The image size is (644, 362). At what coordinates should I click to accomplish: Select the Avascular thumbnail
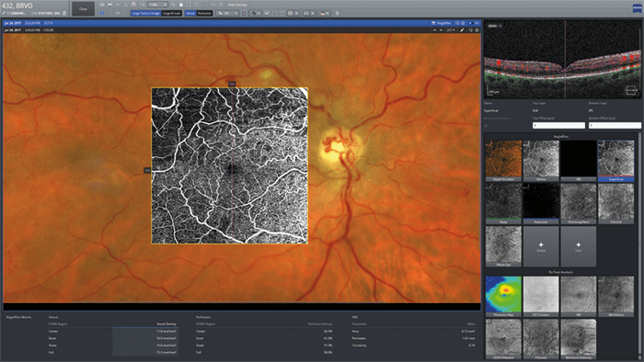click(x=541, y=203)
